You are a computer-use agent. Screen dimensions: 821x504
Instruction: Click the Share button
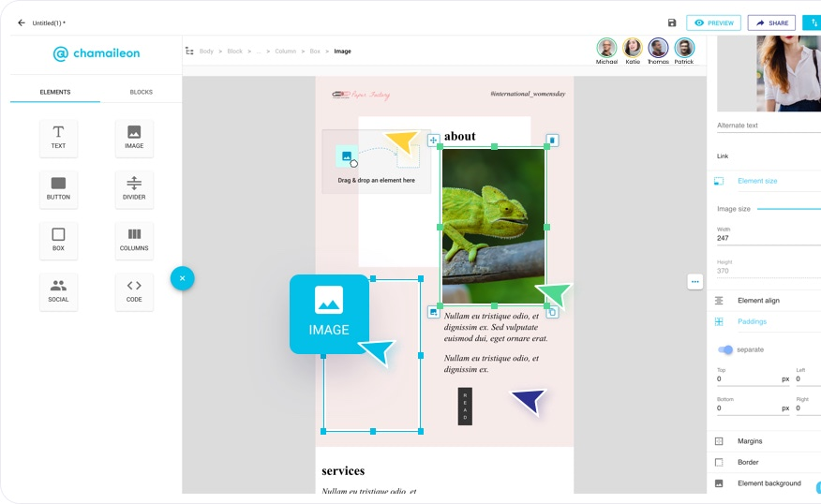tap(770, 22)
